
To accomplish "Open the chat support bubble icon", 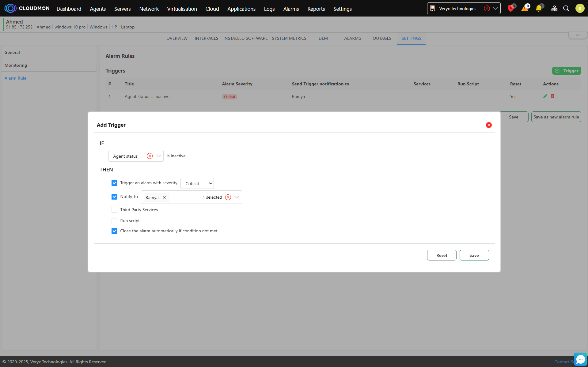I will 580,359.
